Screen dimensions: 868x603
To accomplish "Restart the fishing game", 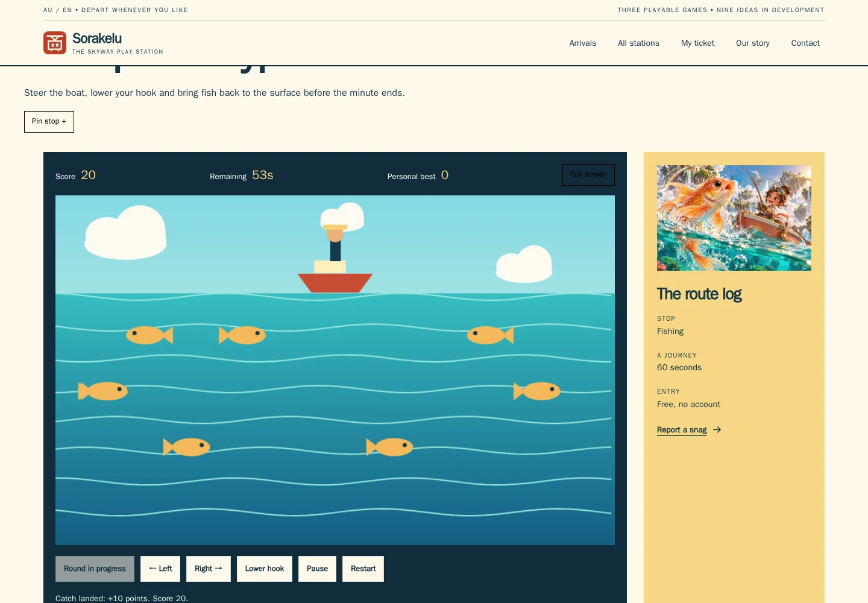I will pyautogui.click(x=363, y=569).
